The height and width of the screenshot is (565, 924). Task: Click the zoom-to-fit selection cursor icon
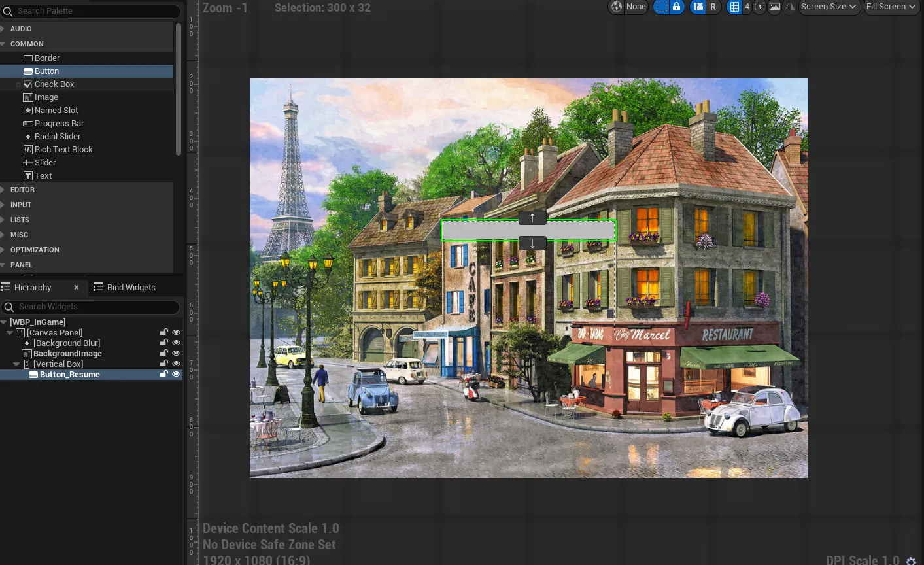tap(759, 7)
